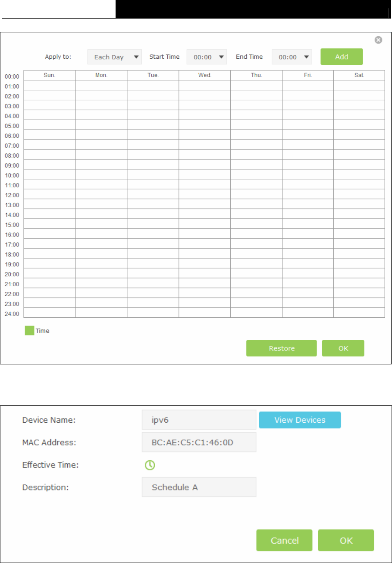Click the 06:00 time row label

click(12, 136)
